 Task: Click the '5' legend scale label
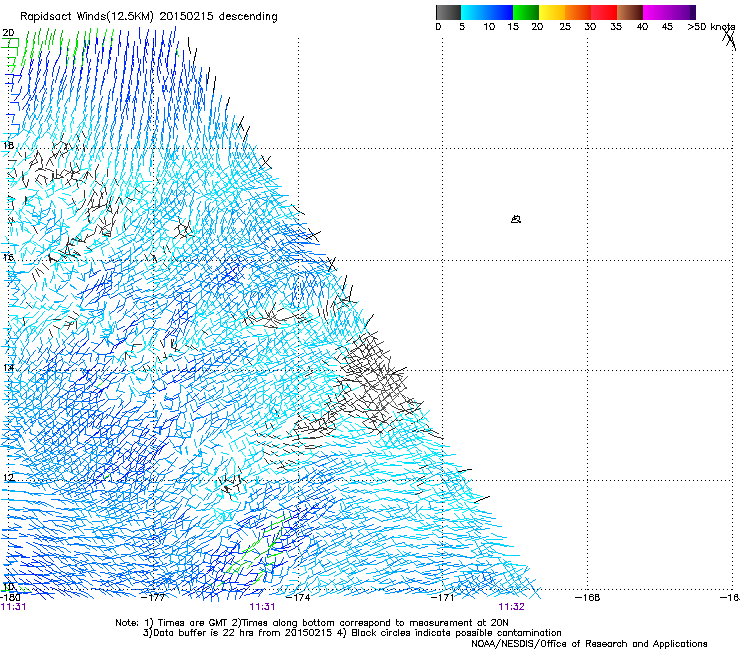[x=462, y=26]
